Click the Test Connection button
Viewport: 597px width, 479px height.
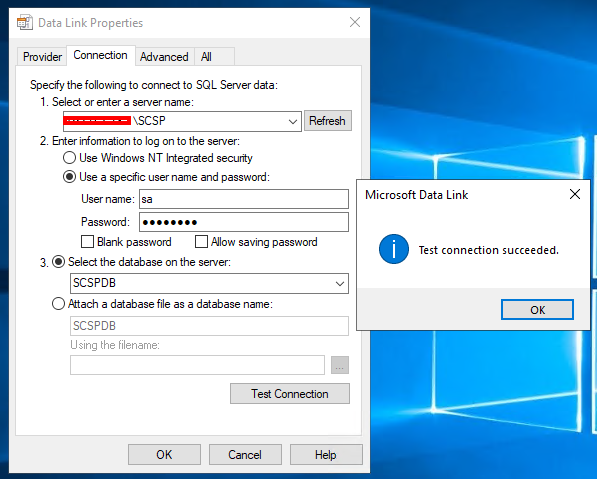290,393
